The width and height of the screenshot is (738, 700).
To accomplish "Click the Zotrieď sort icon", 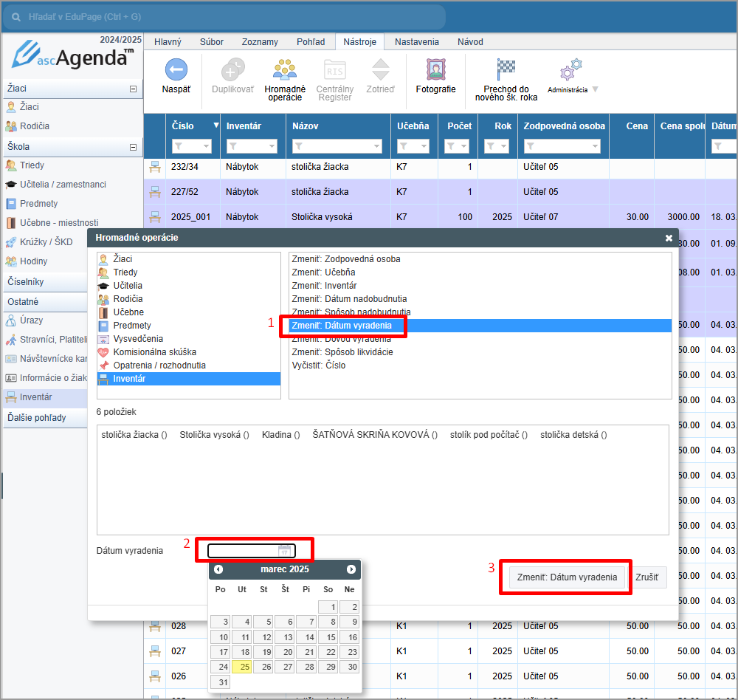I will pyautogui.click(x=380, y=69).
